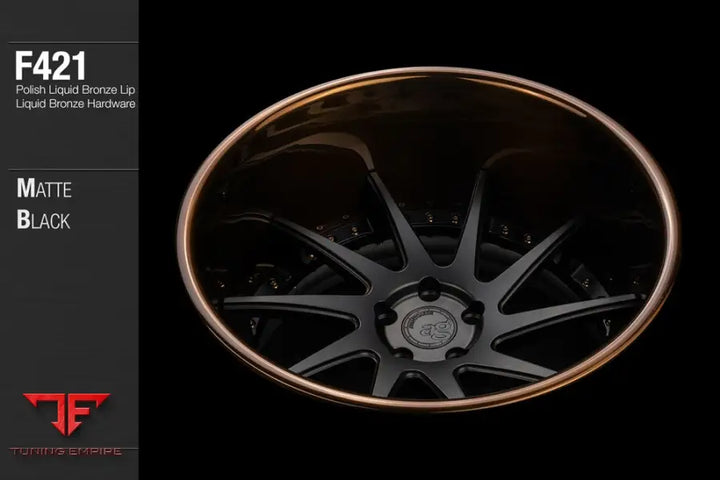Click the ag emblem on center cap

point(430,327)
